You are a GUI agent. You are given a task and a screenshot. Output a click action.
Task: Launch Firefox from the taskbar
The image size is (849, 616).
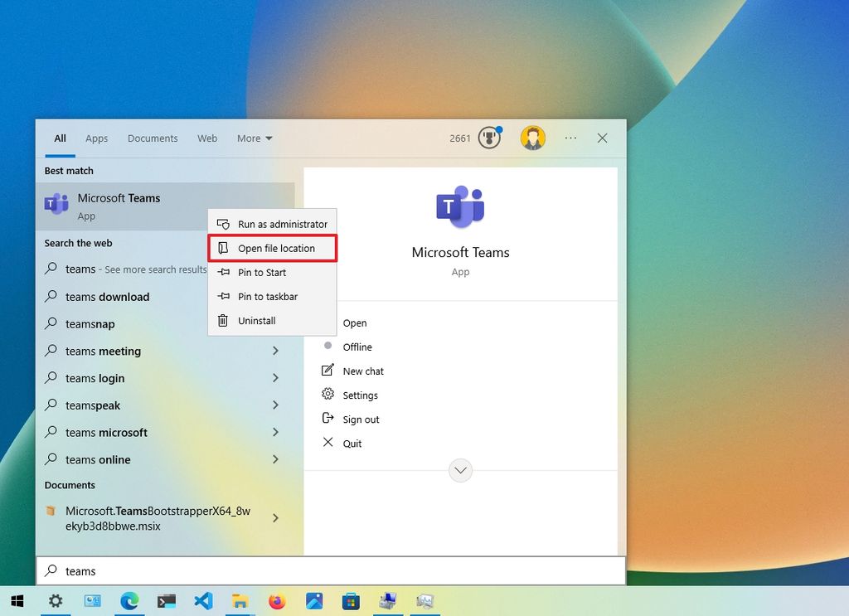point(277,601)
